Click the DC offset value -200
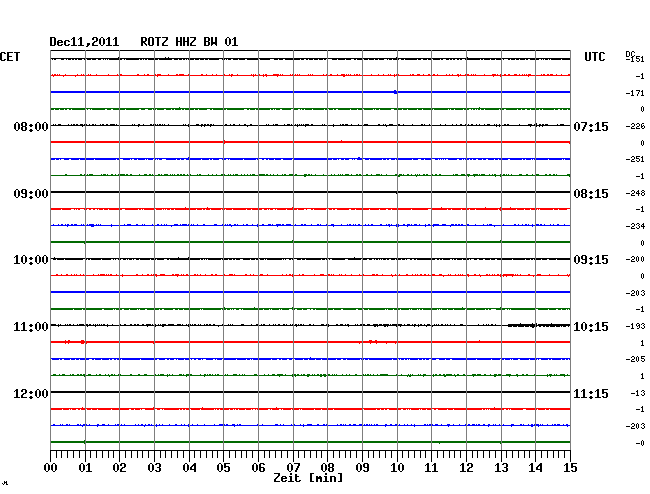650x494 pixels. point(635,259)
